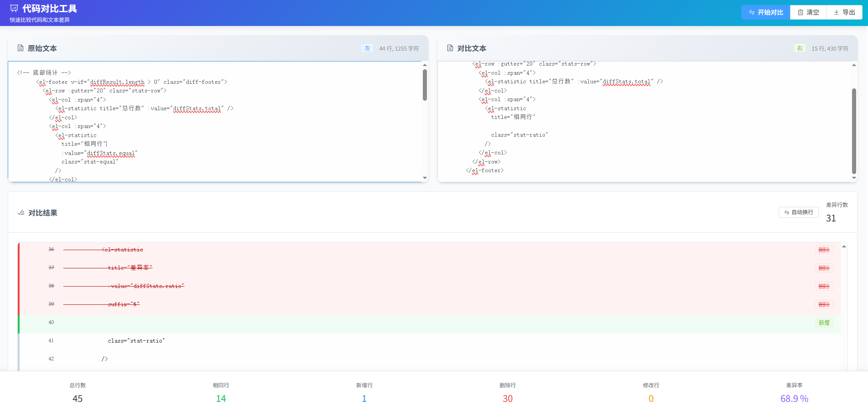The image size is (868, 416).
Task: Clear both texts with 清空 button
Action: 808,12
